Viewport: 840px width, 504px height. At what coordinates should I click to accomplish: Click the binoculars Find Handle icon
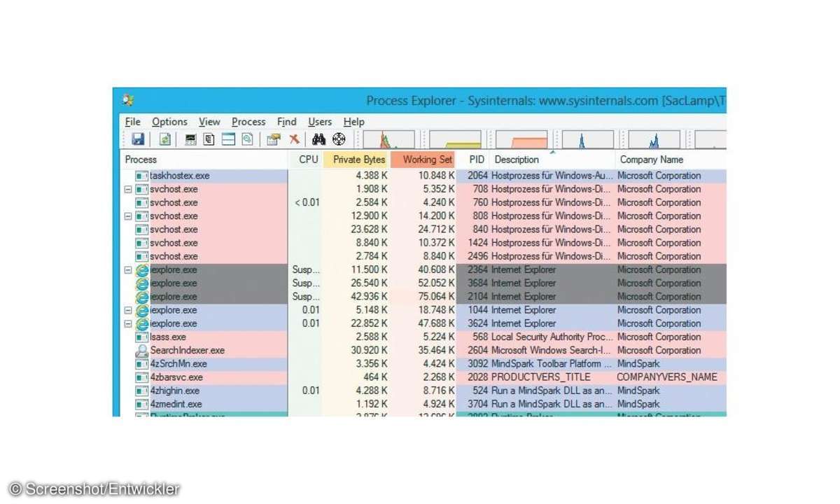coord(319,139)
